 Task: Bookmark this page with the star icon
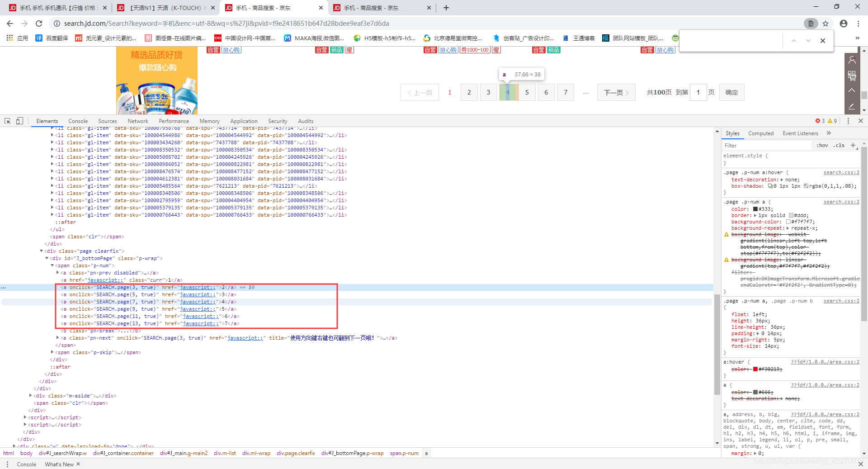click(826, 24)
